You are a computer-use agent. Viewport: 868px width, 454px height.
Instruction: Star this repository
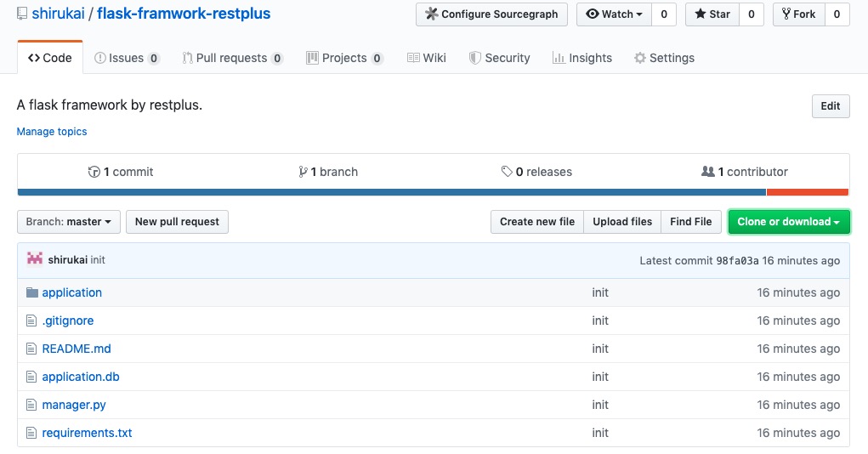712,14
